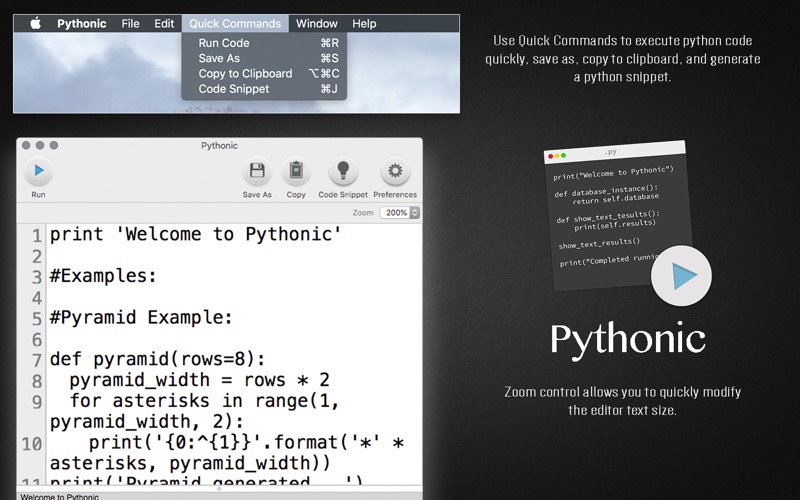Click the Zoom stepper arrows
Image resolution: width=800 pixels, height=500 pixels.
(415, 213)
